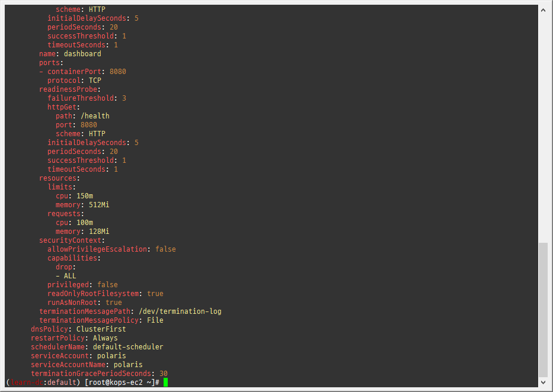
Task: Click the /health probe path text
Action: click(95, 115)
